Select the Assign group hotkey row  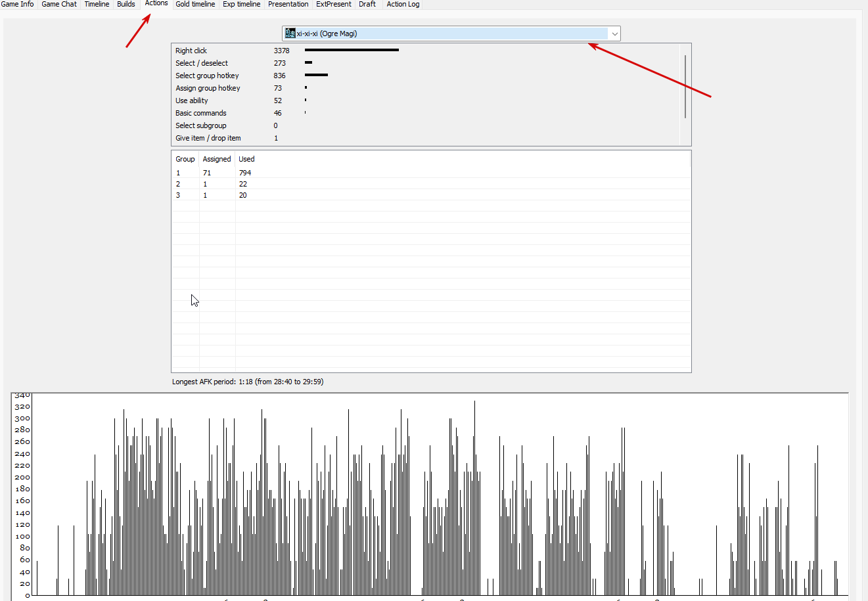(x=426, y=88)
